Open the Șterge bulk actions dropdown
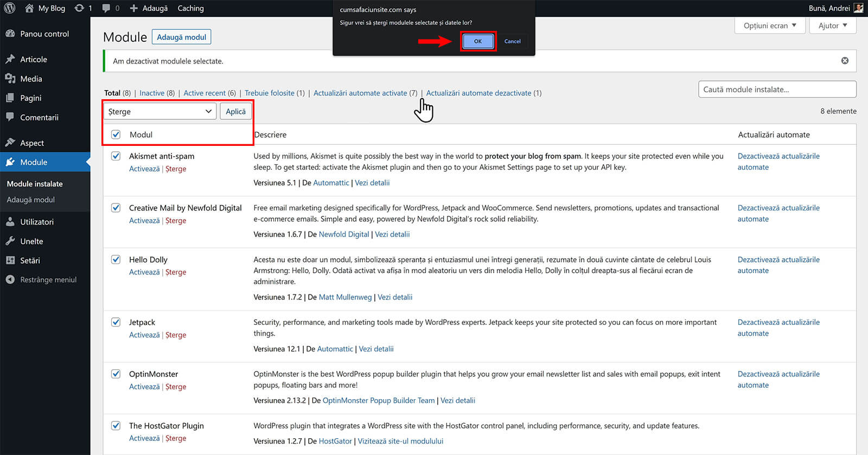This screenshot has height=455, width=868. (x=160, y=111)
